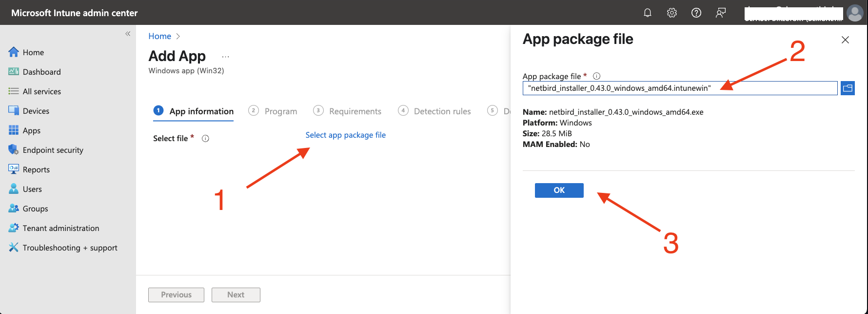Click the App package file input field

(x=680, y=88)
